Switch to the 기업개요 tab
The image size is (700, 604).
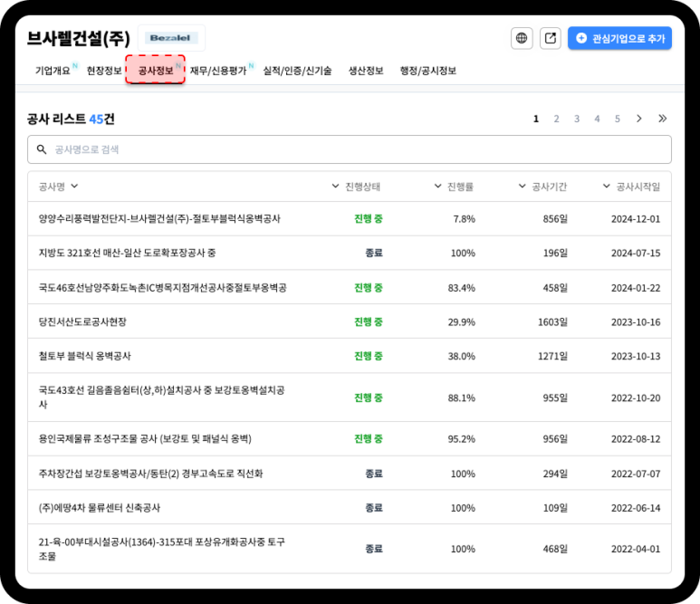tap(53, 71)
